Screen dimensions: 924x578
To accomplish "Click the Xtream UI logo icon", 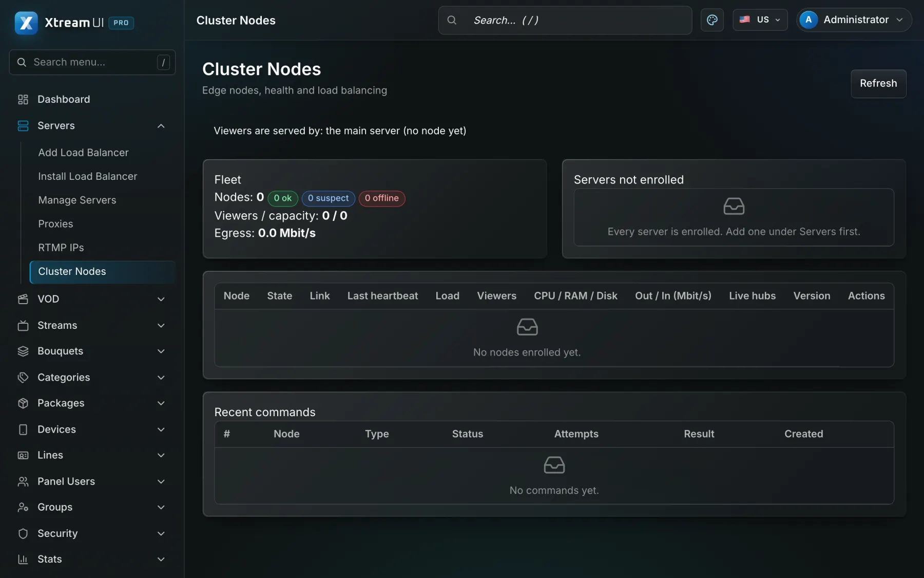I will 26,23.
